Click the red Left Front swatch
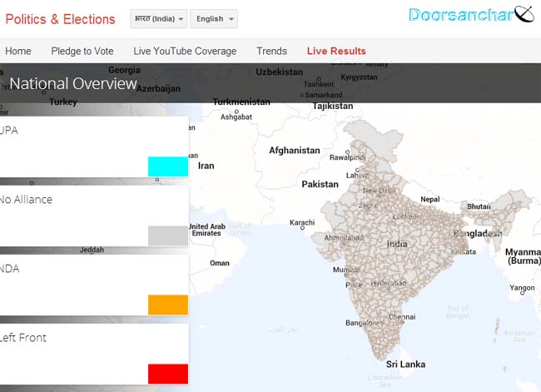 [x=168, y=374]
